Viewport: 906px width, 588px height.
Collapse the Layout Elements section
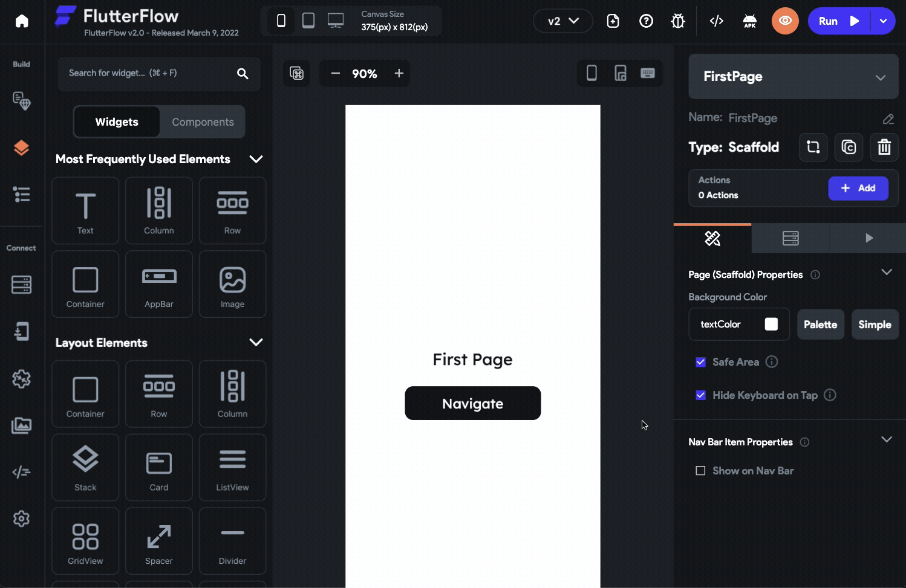[x=256, y=342]
